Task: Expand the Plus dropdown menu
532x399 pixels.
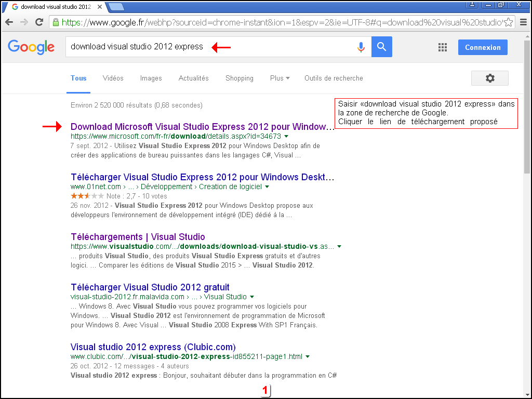Action: [x=280, y=78]
